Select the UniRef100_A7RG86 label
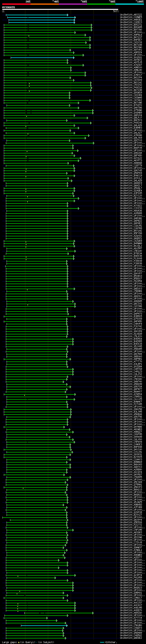 point(131,135)
